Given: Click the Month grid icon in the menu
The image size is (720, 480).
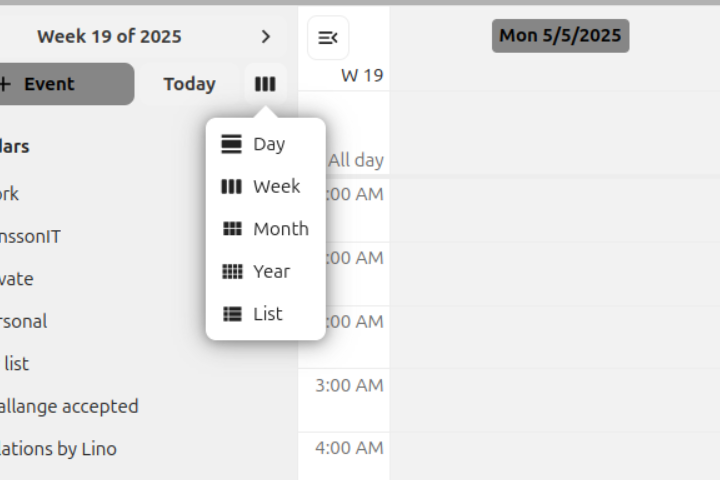Looking at the screenshot, I should coord(232,229).
